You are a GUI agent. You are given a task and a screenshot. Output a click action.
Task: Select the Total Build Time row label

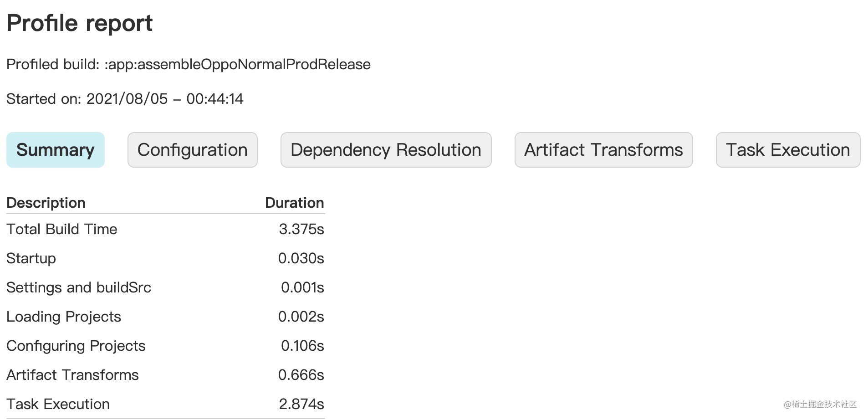pyautogui.click(x=62, y=229)
